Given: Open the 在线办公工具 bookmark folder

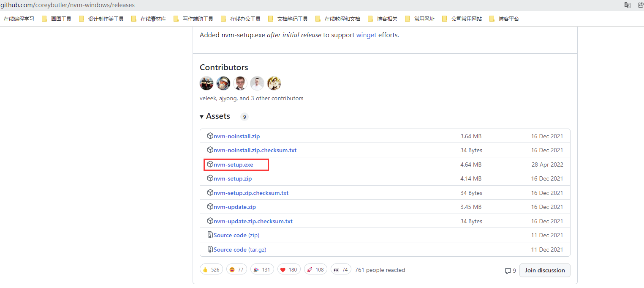Looking at the screenshot, I should [241, 19].
